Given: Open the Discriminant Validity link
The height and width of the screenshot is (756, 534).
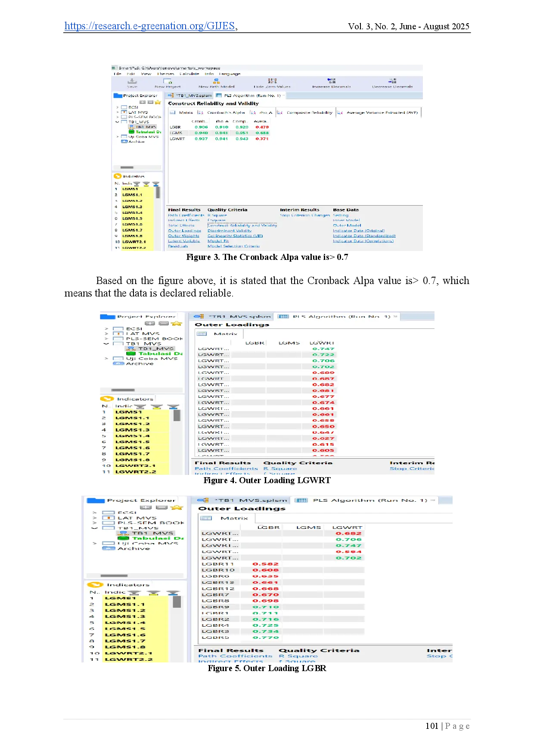Looking at the screenshot, I should pyautogui.click(x=229, y=231).
